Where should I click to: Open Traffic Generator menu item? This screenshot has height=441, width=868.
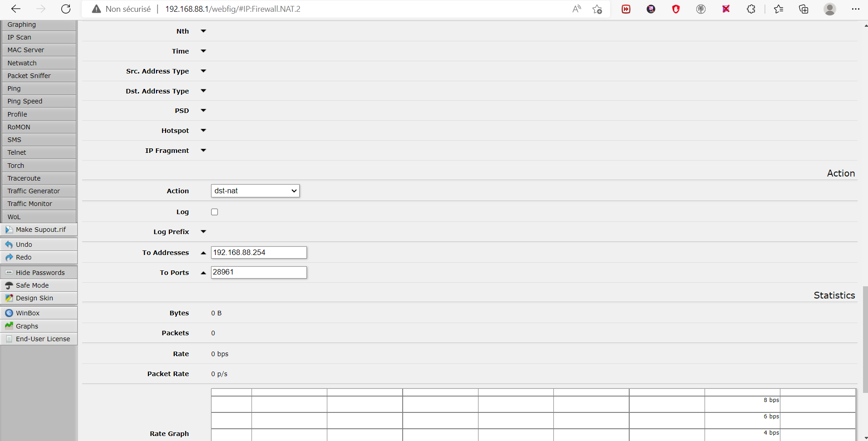[x=39, y=191]
